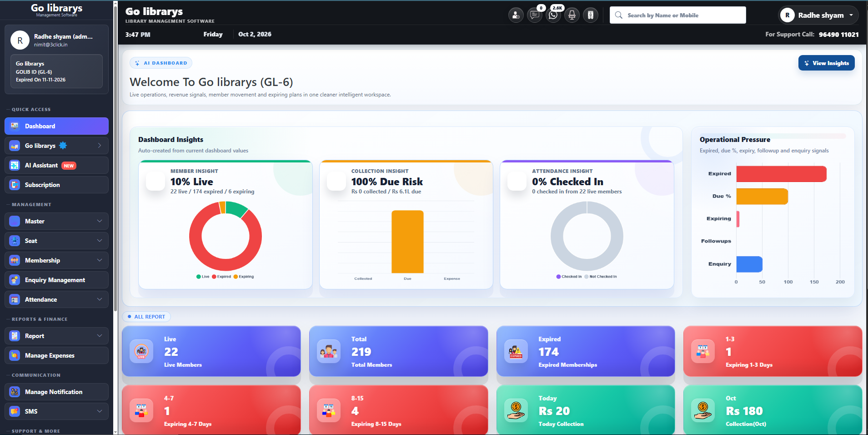Expand the SMS menu chevron
This screenshot has height=435, width=868.
[100, 411]
